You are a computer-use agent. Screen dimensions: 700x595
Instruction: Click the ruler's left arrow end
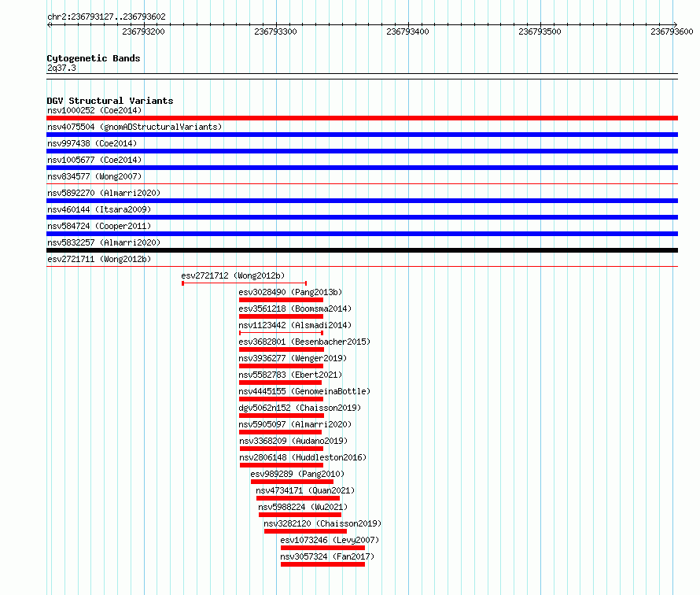49,24
